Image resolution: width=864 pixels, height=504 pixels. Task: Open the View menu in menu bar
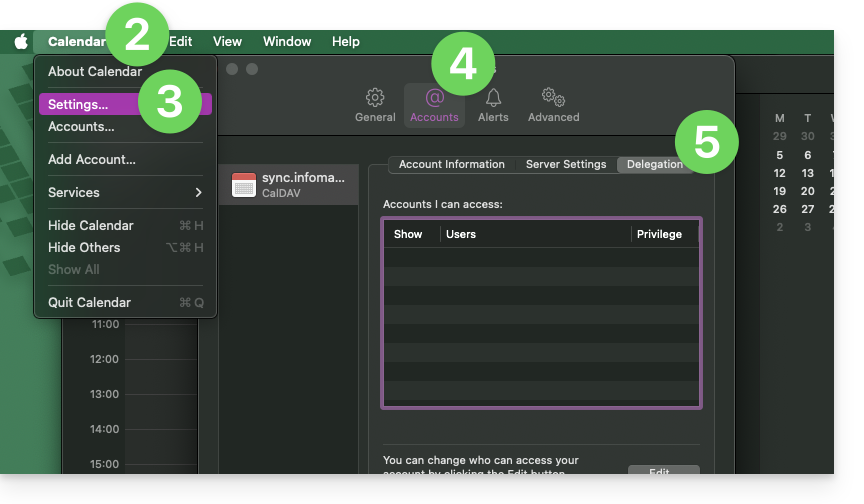click(x=227, y=42)
